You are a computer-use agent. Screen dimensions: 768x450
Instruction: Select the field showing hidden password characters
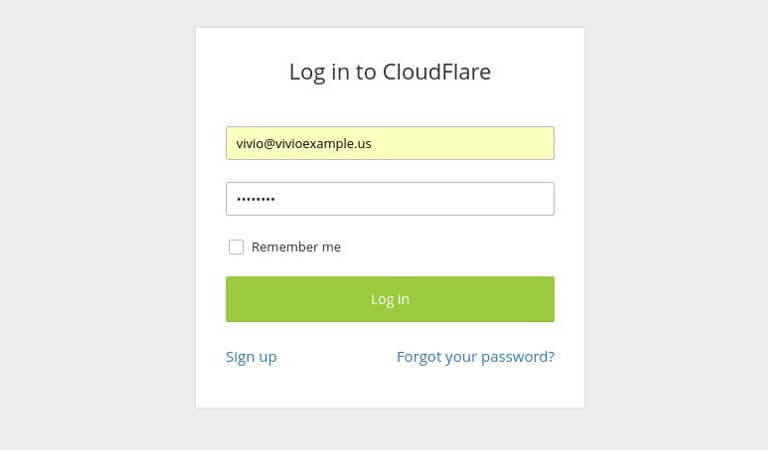(x=390, y=199)
